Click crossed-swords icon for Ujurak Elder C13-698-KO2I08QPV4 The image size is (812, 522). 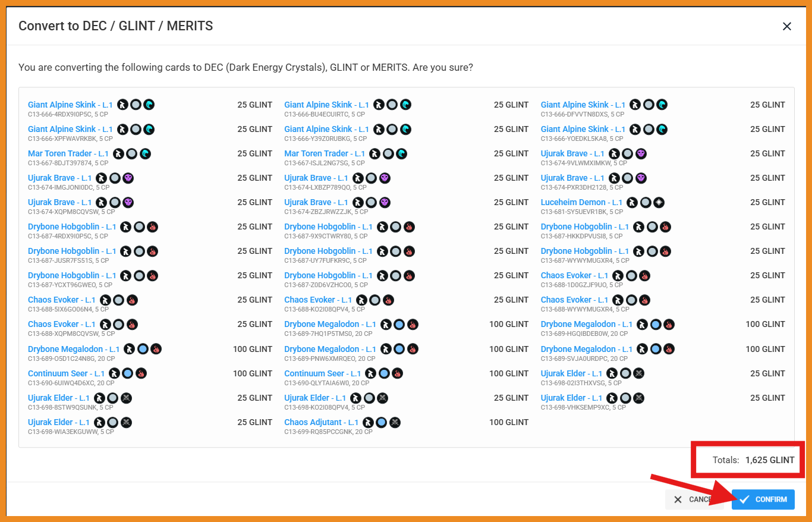[x=383, y=398]
